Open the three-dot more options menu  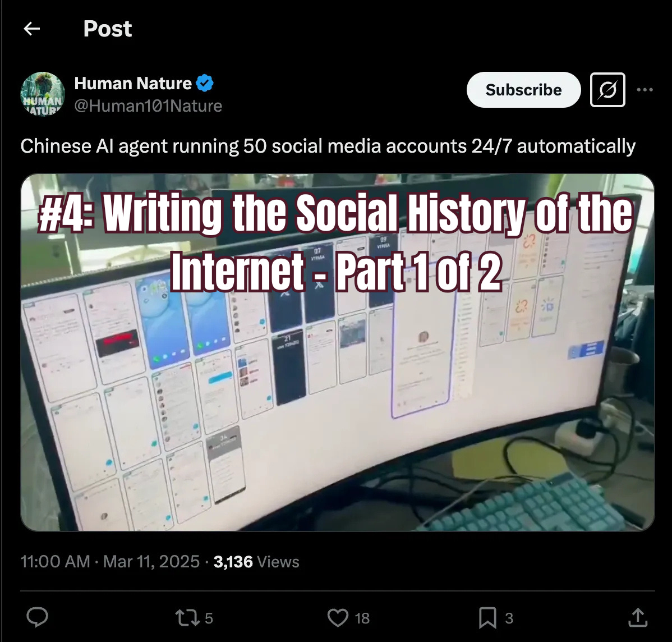click(x=645, y=90)
